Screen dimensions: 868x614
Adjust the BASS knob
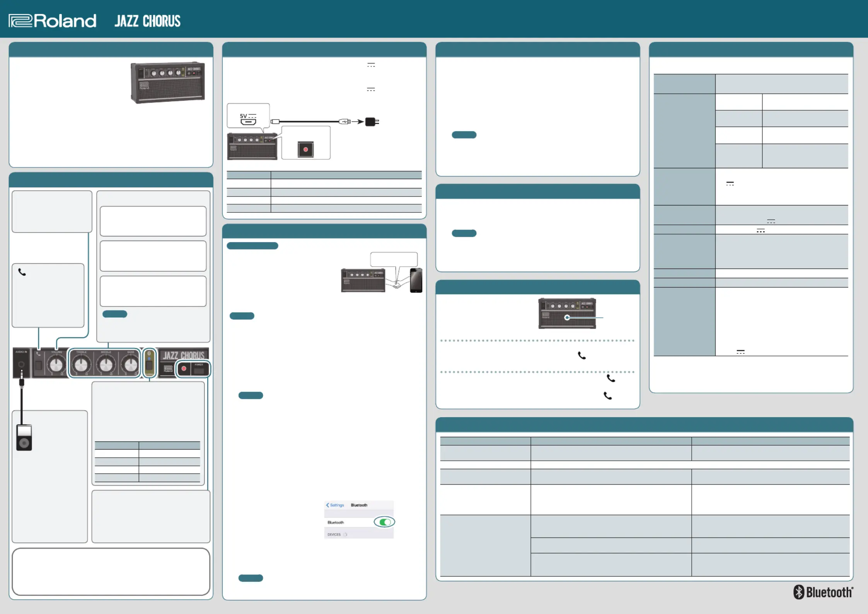(131, 365)
